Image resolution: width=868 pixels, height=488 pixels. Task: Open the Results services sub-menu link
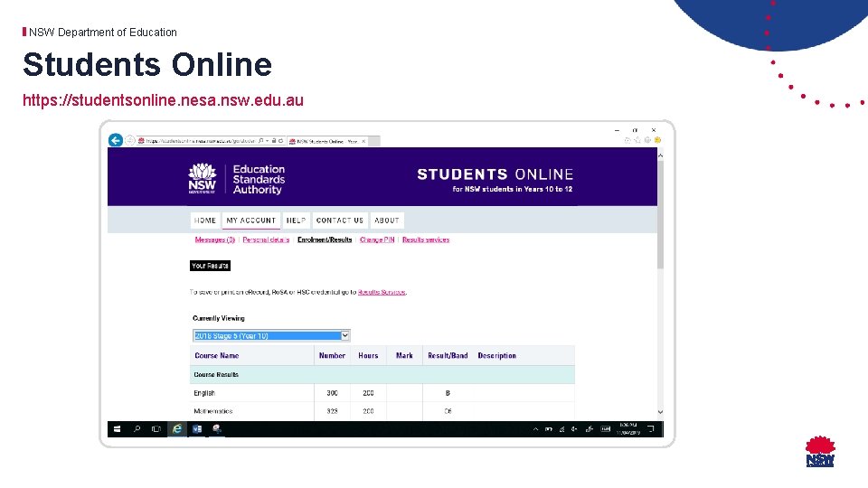point(426,239)
